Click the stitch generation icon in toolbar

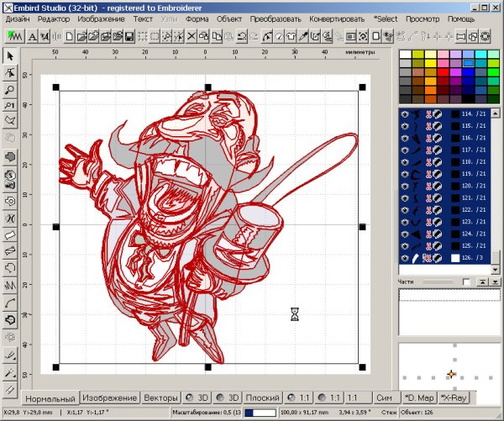13,35
